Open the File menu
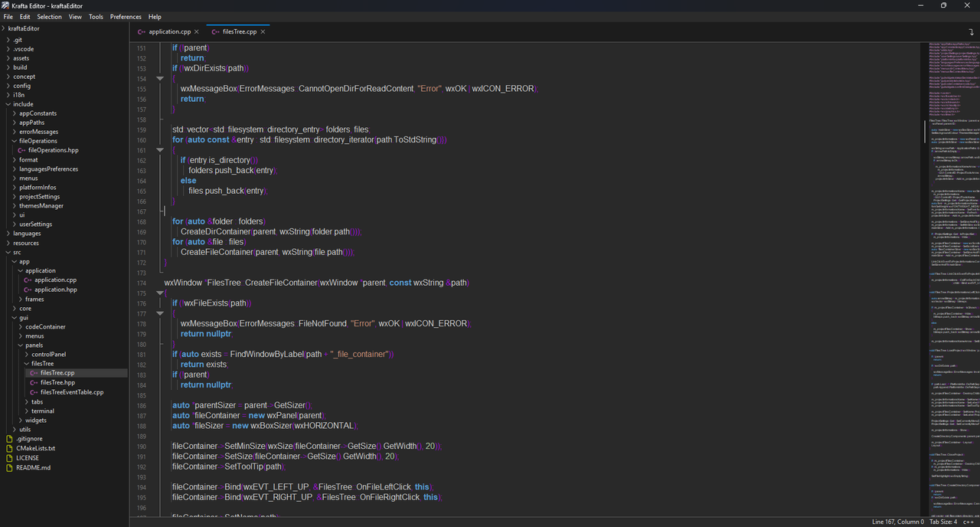 tap(8, 16)
